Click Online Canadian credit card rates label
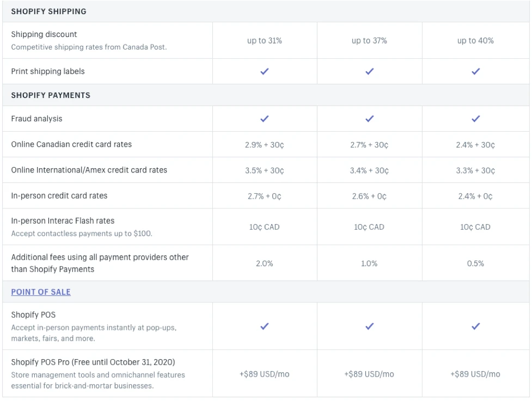Image resolution: width=532 pixels, height=401 pixels. (71, 144)
